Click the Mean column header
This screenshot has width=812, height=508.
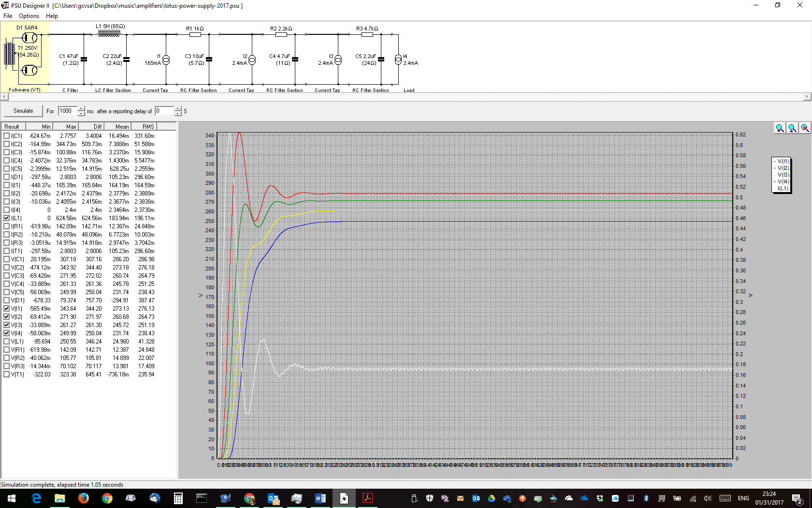[x=117, y=127]
